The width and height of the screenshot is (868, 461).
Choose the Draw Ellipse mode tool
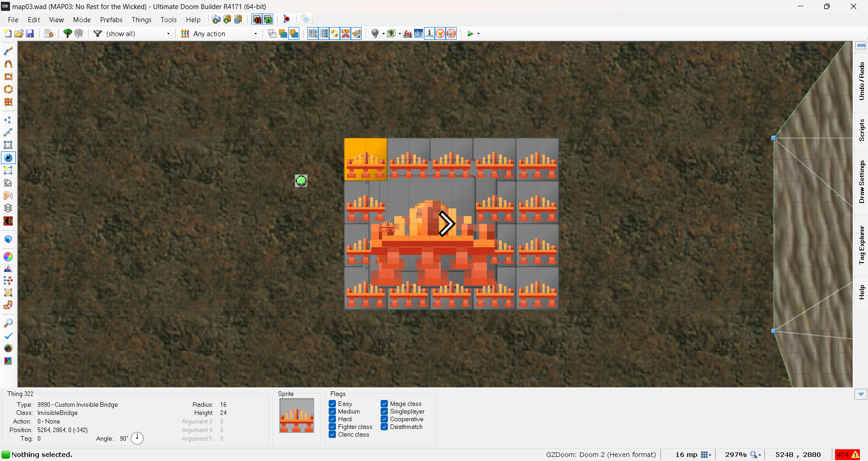(x=8, y=89)
